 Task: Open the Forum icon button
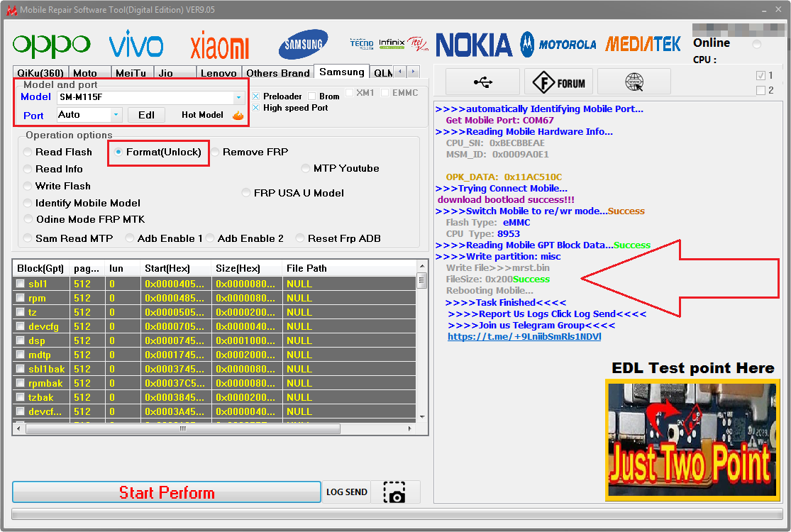click(x=559, y=82)
